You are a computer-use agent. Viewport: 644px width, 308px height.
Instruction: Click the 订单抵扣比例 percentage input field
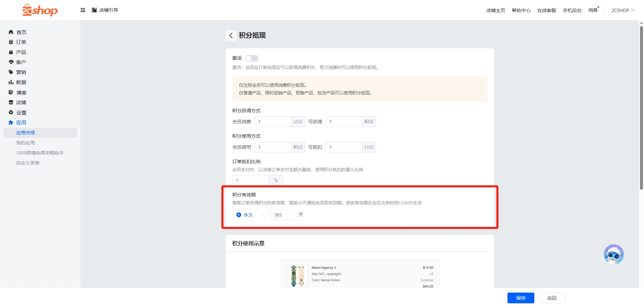[x=251, y=180]
